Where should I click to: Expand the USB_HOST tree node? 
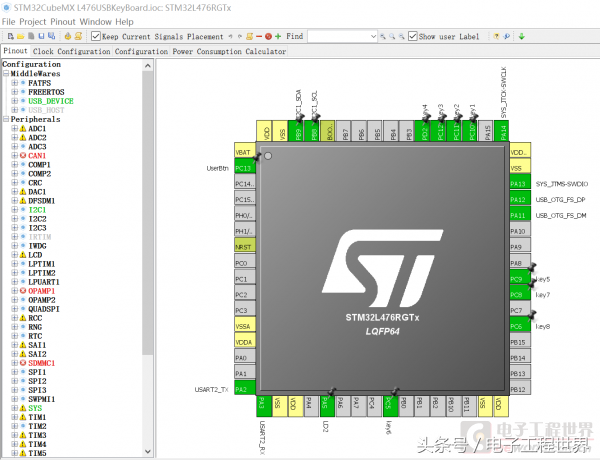coord(15,110)
